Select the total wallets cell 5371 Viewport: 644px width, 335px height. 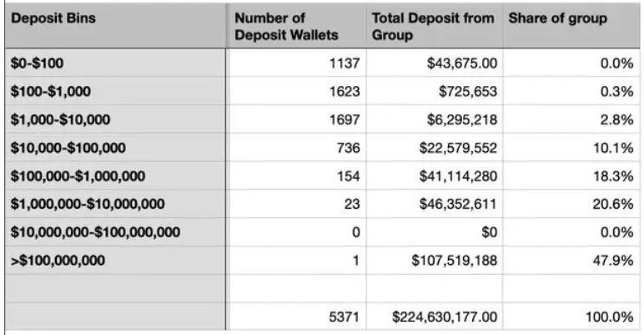point(296,317)
